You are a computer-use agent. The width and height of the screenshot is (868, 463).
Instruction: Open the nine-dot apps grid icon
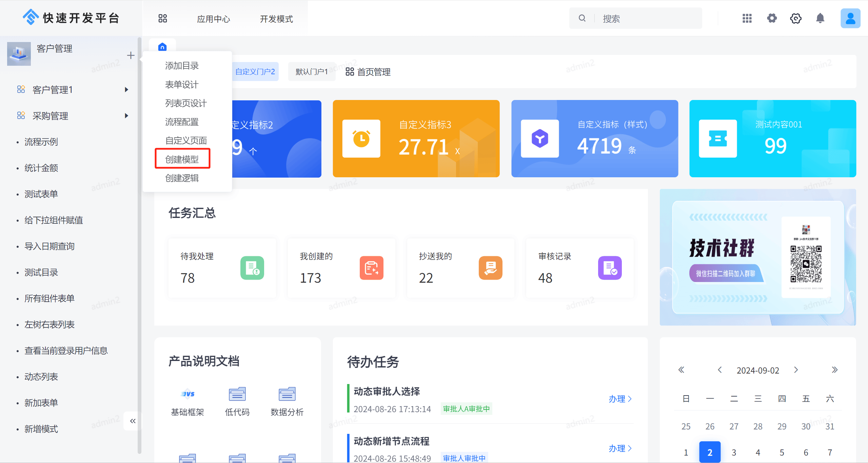coord(747,18)
